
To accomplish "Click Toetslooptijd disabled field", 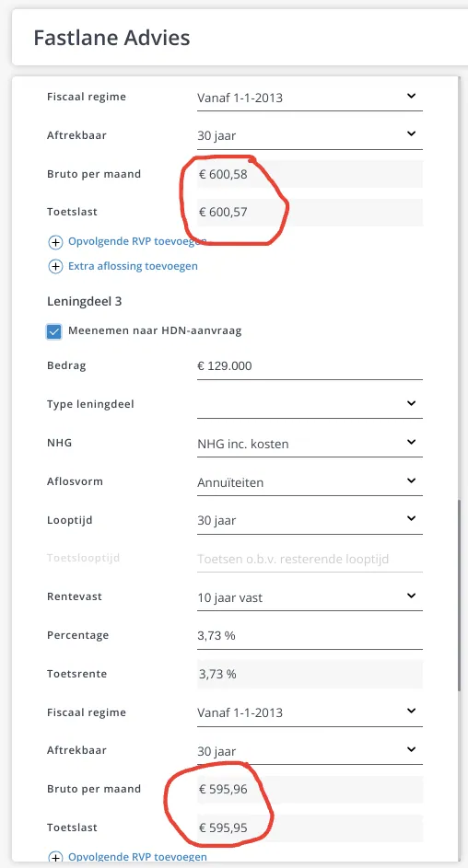I will pos(310,559).
